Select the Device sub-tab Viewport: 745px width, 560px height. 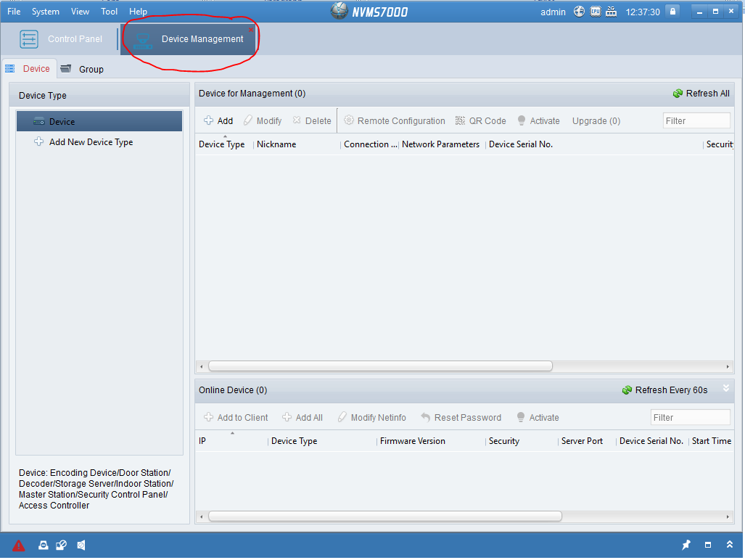pyautogui.click(x=28, y=69)
